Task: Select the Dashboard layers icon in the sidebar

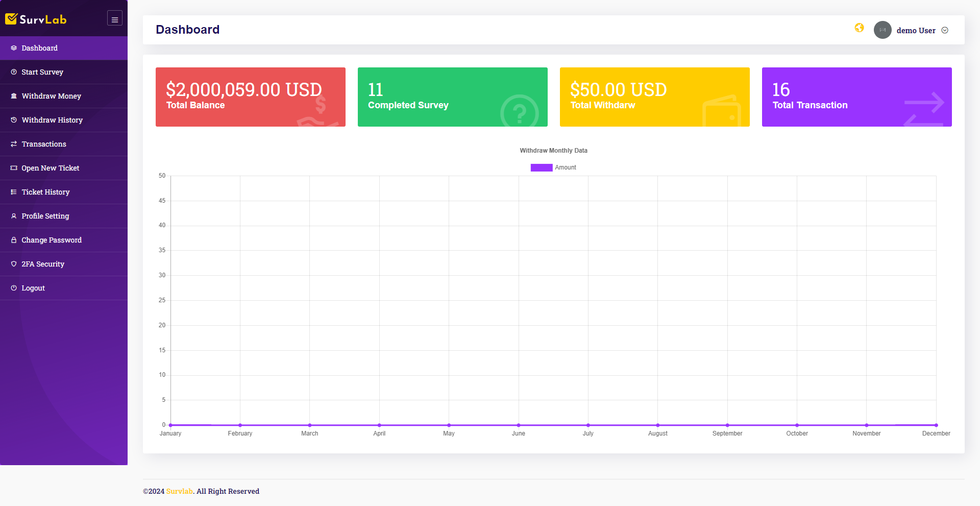Action: point(13,48)
